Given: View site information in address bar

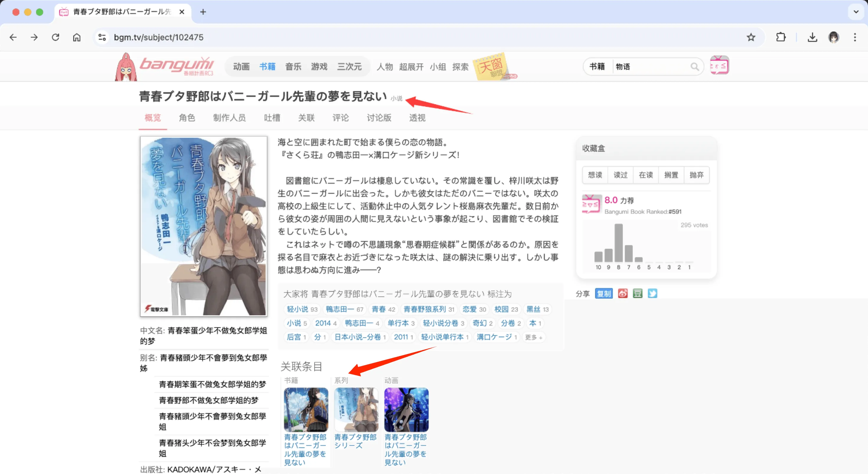Looking at the screenshot, I should 102,37.
